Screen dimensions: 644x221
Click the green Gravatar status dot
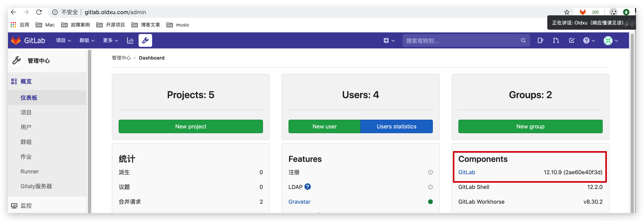430,201
